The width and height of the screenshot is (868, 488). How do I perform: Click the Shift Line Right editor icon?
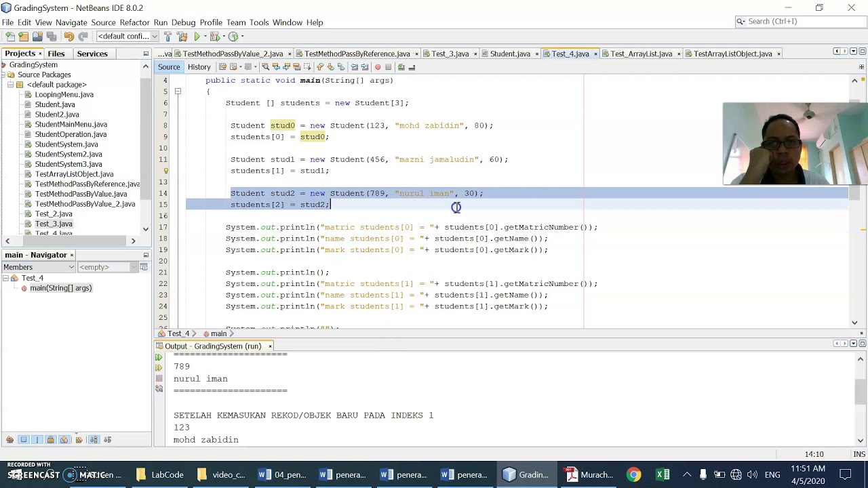[x=365, y=67]
